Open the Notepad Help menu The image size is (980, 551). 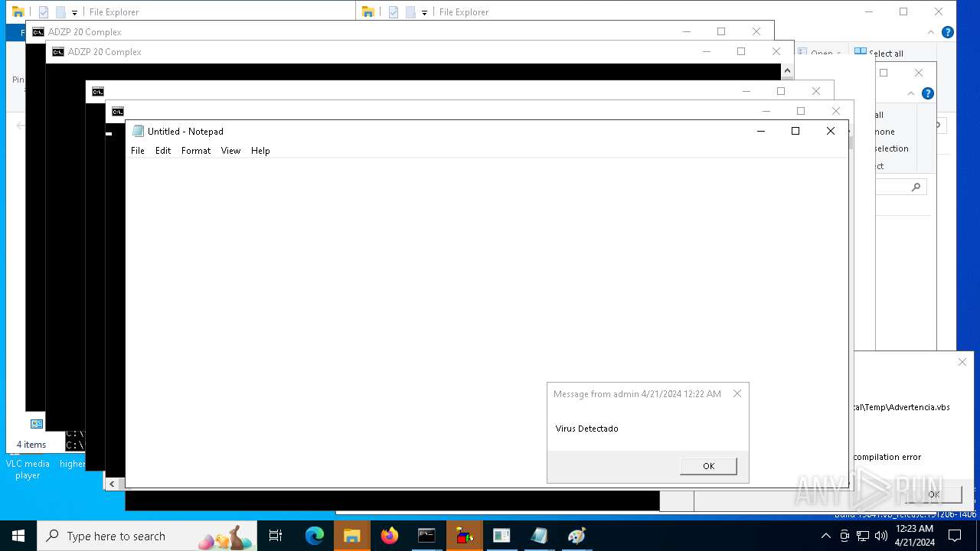(x=260, y=151)
